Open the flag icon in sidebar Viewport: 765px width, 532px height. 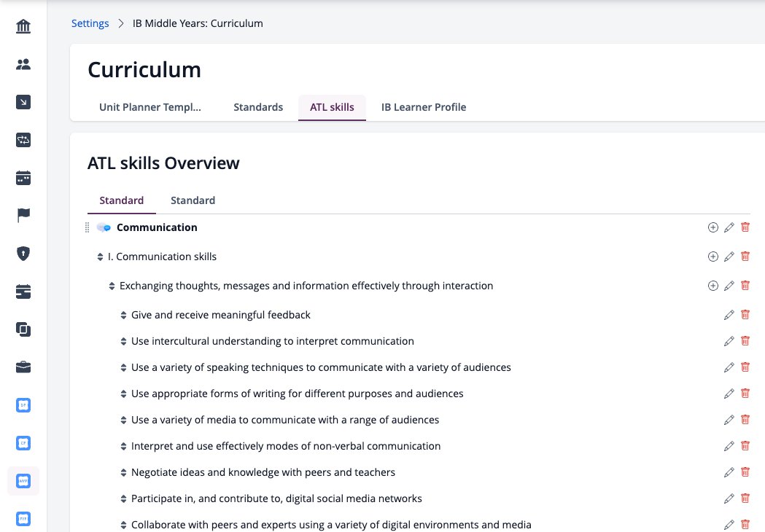pyautogui.click(x=23, y=215)
